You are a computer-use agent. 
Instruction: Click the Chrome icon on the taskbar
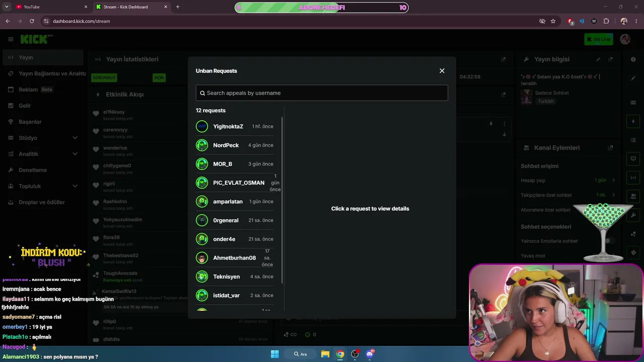point(340,354)
